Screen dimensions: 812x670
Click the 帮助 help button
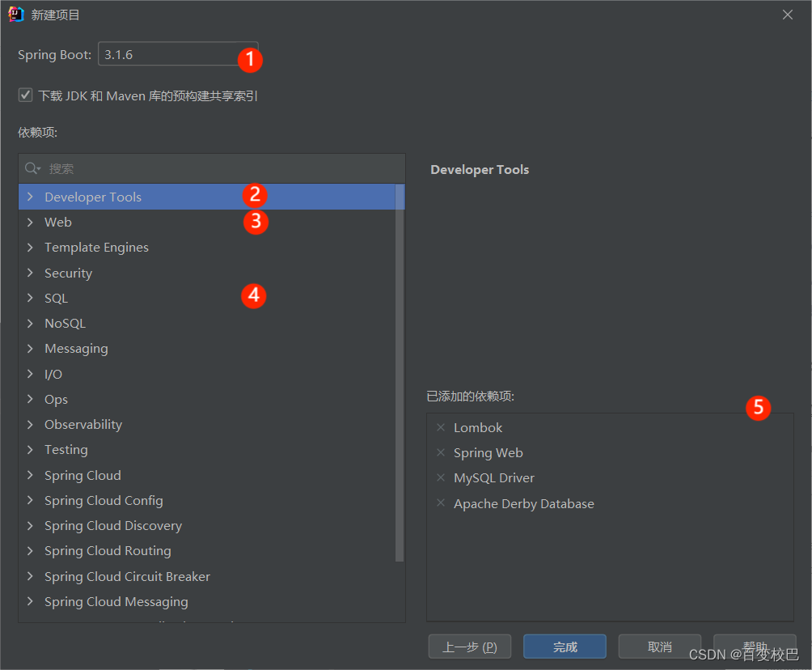click(x=755, y=647)
